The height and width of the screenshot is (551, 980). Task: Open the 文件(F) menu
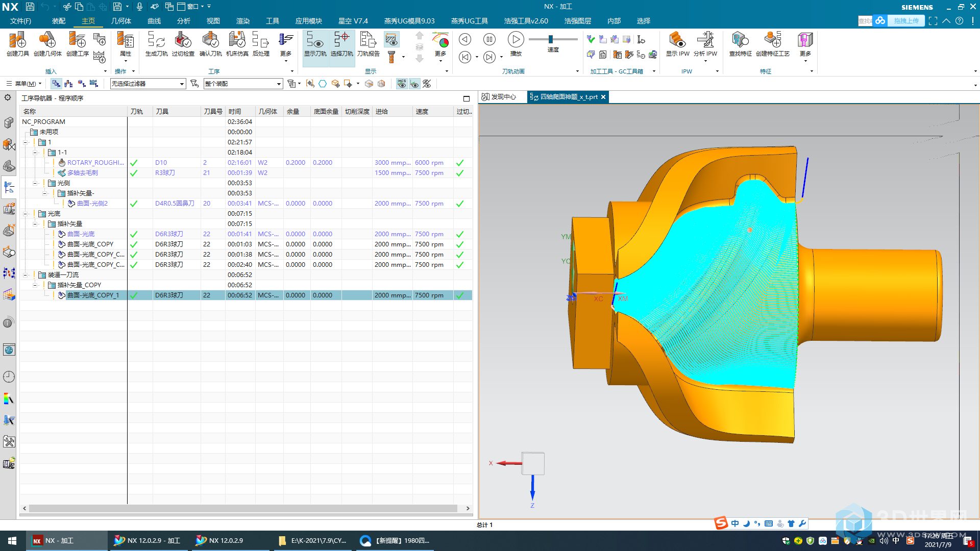pos(20,21)
